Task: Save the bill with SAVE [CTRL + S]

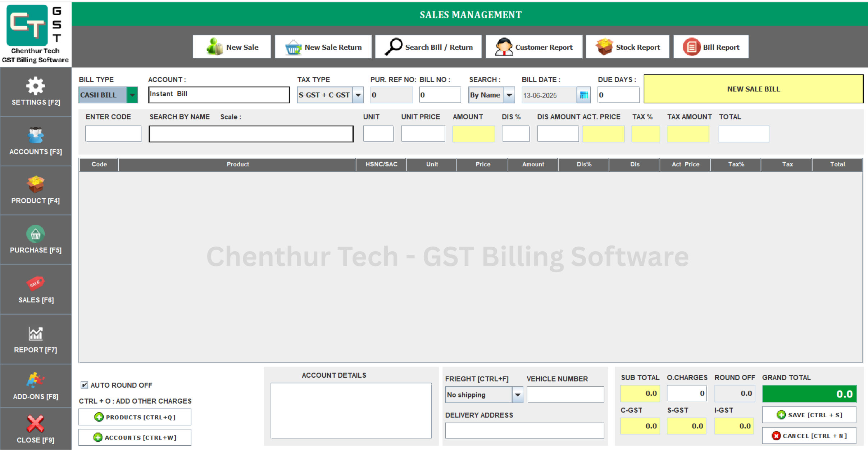Action: (809, 415)
